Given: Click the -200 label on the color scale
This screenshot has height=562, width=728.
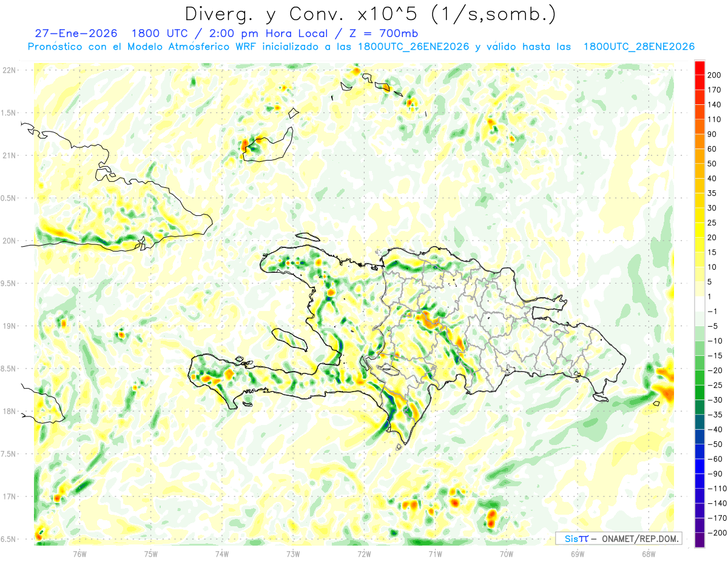Looking at the screenshot, I should pyautogui.click(x=716, y=533).
